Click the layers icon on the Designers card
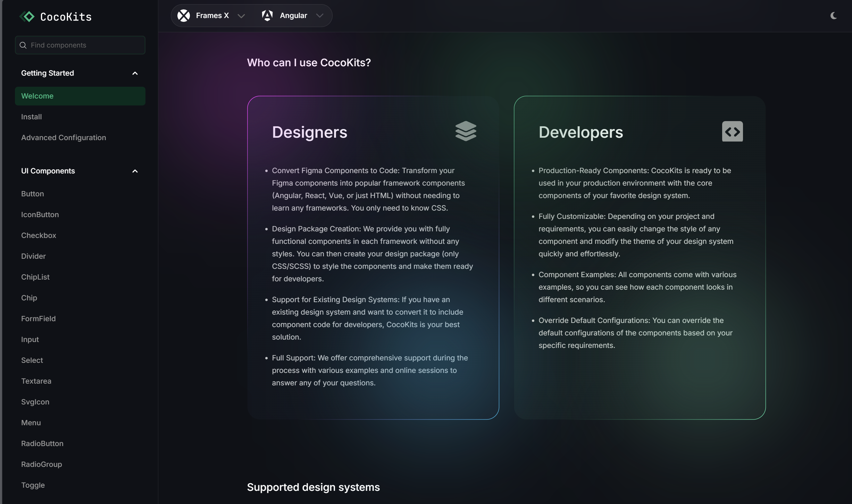Viewport: 852px width, 504px height. click(x=466, y=131)
